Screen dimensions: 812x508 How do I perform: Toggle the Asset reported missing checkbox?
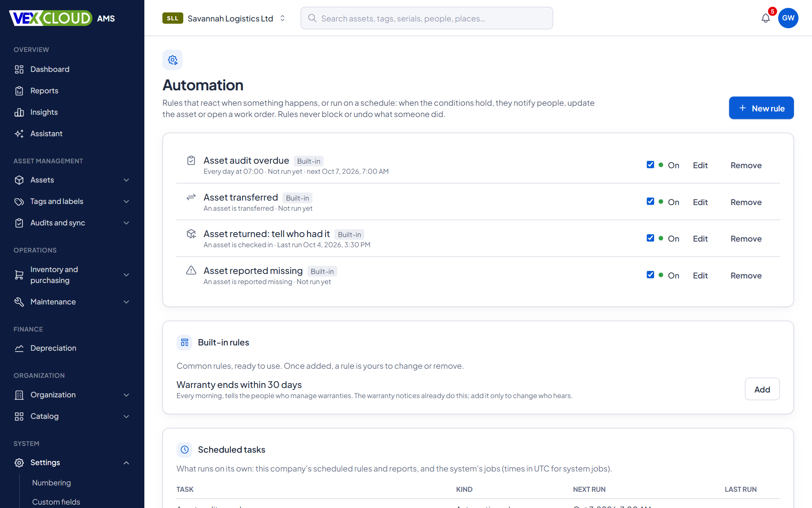pyautogui.click(x=650, y=275)
